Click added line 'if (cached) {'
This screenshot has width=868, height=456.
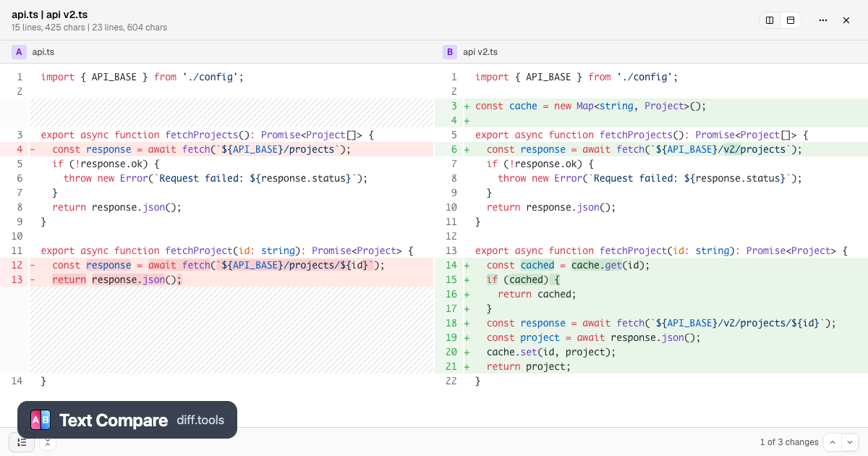tap(523, 279)
